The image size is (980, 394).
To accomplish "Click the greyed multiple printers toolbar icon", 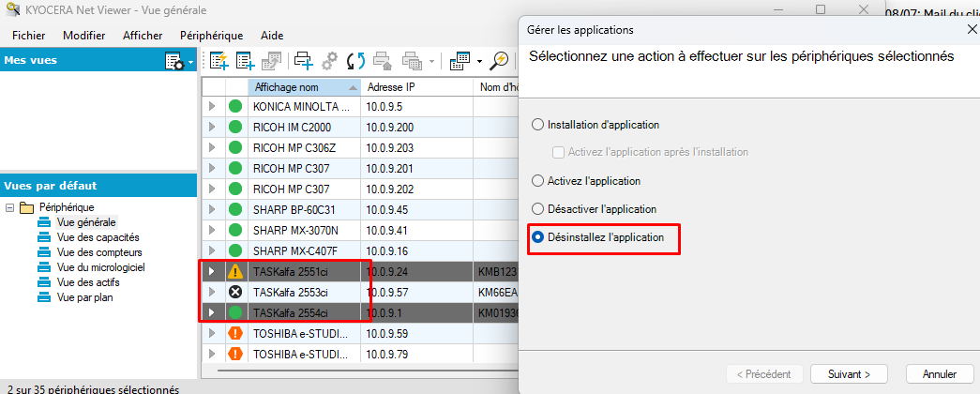I will coord(414,61).
